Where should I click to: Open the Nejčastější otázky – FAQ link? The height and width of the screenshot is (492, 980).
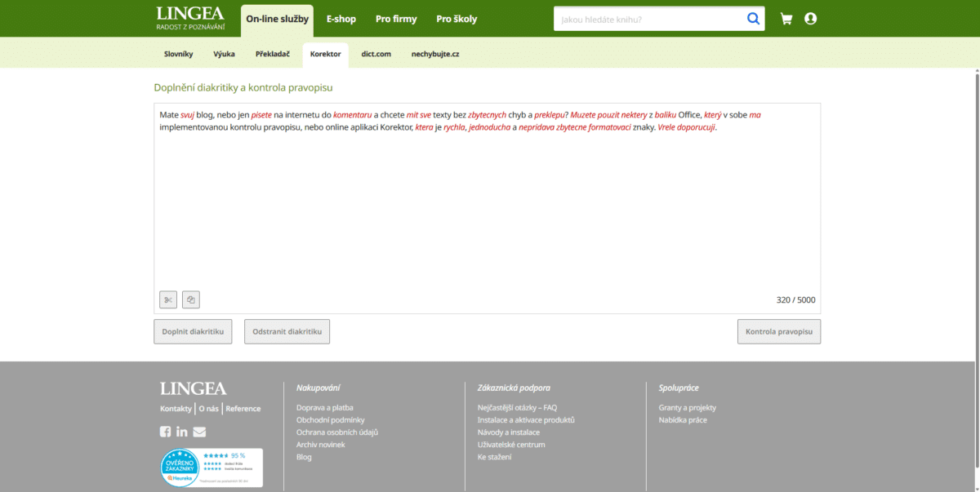coord(517,407)
